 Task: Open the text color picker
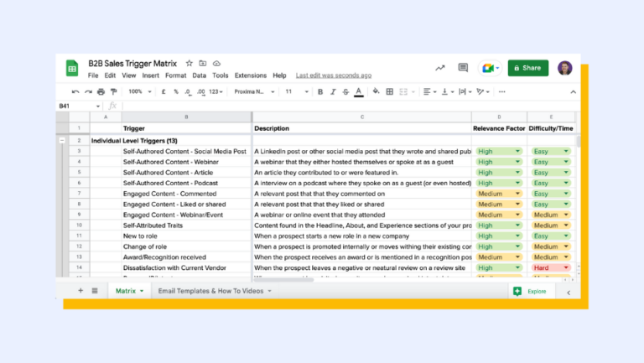click(358, 91)
